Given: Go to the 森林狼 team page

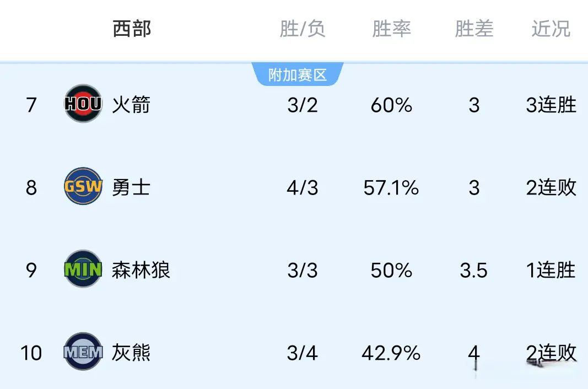Looking at the screenshot, I should coord(141,271).
